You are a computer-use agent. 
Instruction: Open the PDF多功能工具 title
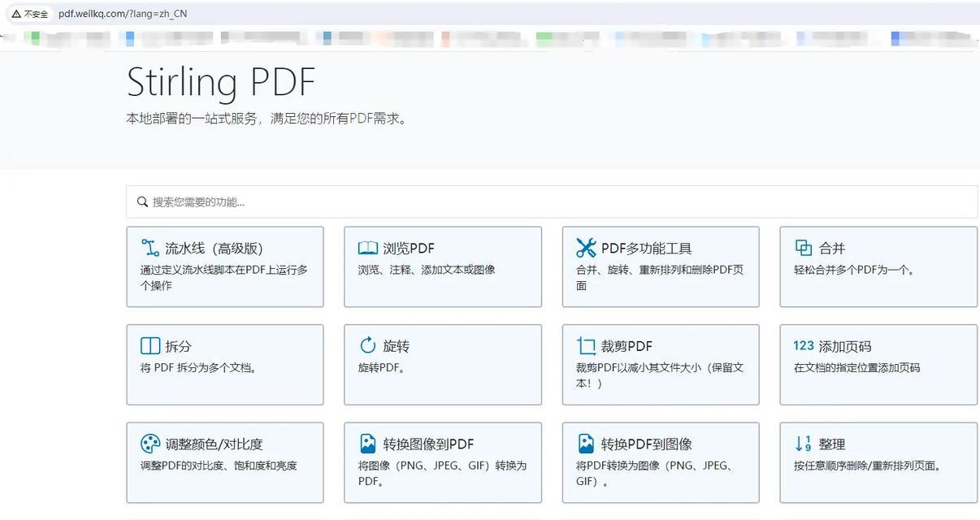(x=647, y=249)
